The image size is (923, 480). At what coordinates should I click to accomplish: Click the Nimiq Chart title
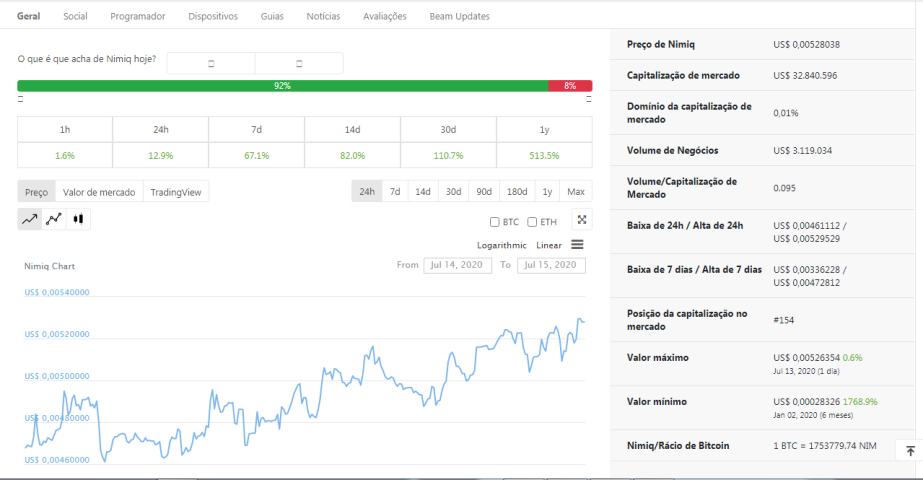(x=49, y=266)
